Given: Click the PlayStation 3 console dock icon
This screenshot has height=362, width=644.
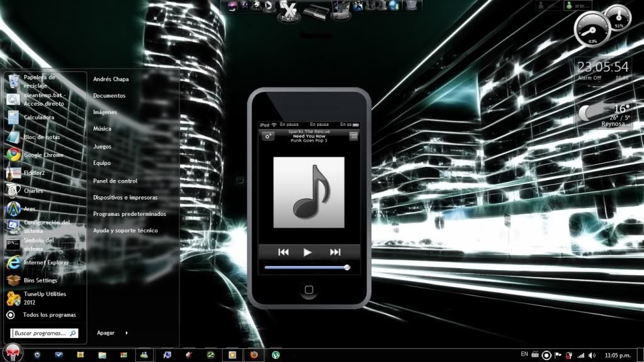Looking at the screenshot, I should coord(316,11).
